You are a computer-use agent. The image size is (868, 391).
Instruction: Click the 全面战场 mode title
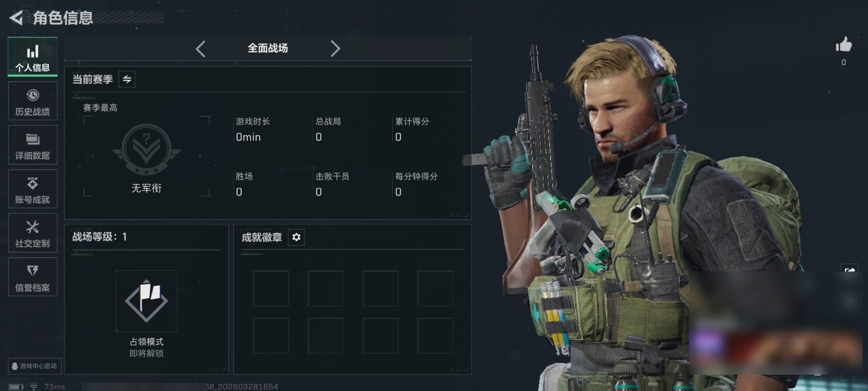click(x=268, y=48)
